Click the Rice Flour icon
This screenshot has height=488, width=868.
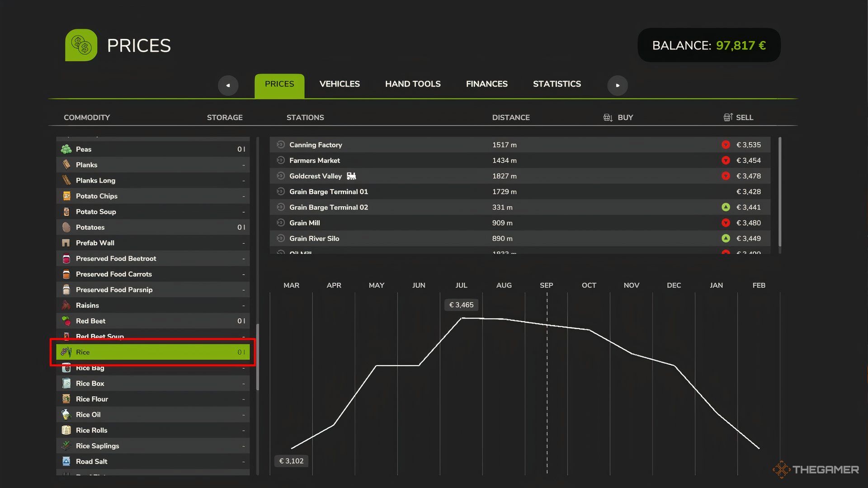pyautogui.click(x=66, y=399)
